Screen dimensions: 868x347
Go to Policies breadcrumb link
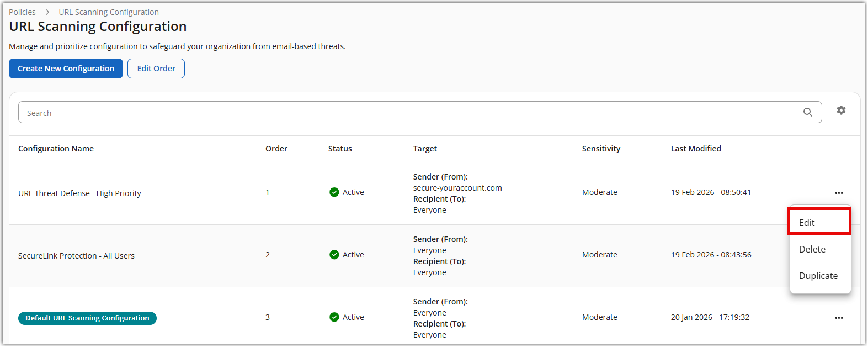[22, 12]
